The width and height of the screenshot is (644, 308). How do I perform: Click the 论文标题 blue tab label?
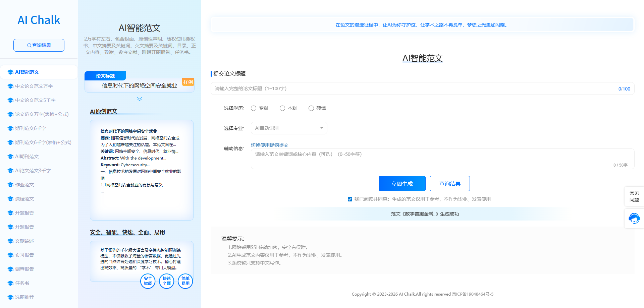[x=105, y=76]
